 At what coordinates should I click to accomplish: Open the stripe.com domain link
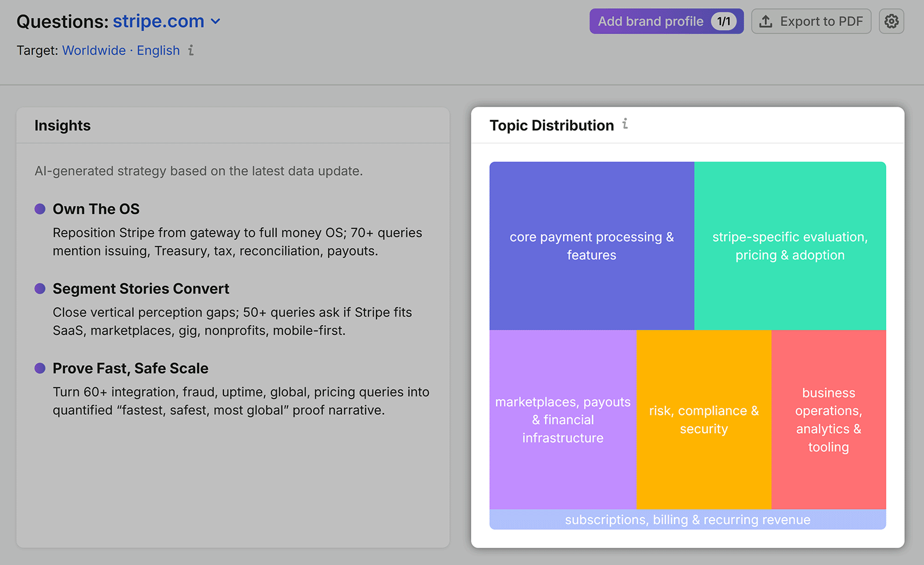158,21
